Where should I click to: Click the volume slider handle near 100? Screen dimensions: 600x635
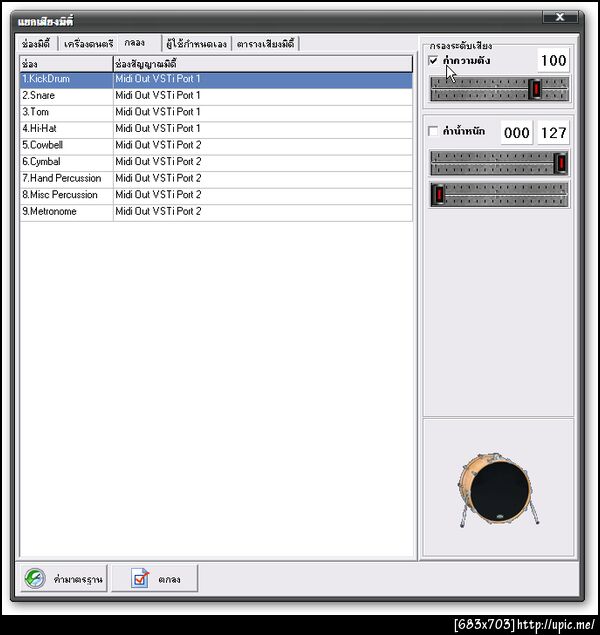[535, 89]
